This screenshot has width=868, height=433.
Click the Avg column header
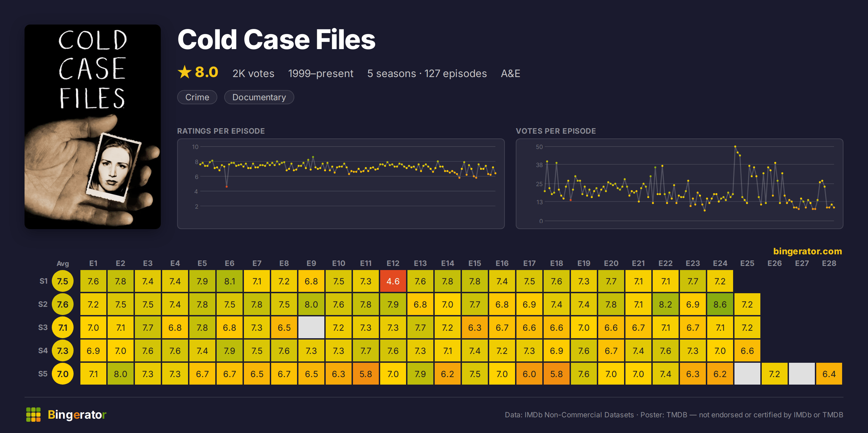point(63,263)
